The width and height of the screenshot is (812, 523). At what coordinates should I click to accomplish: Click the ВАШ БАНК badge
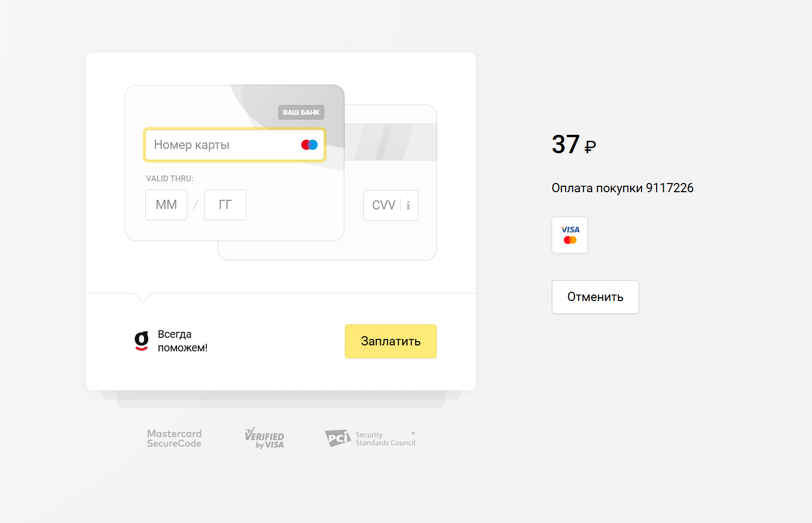(x=301, y=112)
